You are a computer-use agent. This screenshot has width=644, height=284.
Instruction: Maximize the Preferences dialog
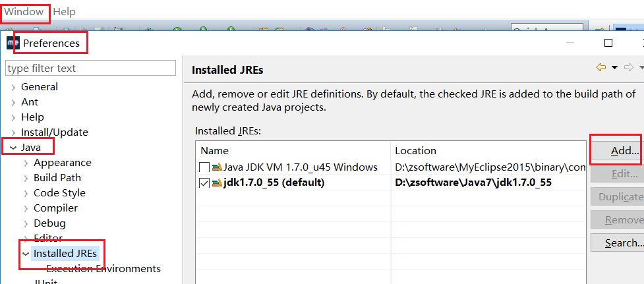coord(608,43)
